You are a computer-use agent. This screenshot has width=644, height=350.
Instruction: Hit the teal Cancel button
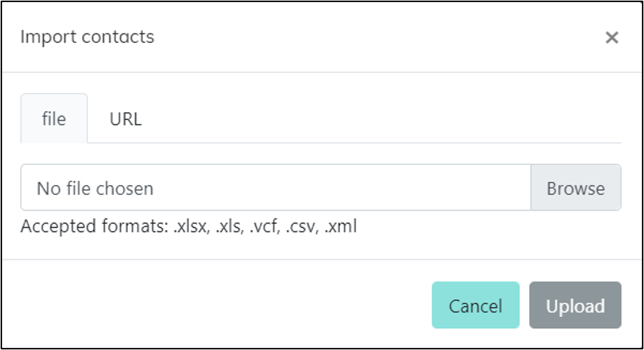pyautogui.click(x=475, y=306)
